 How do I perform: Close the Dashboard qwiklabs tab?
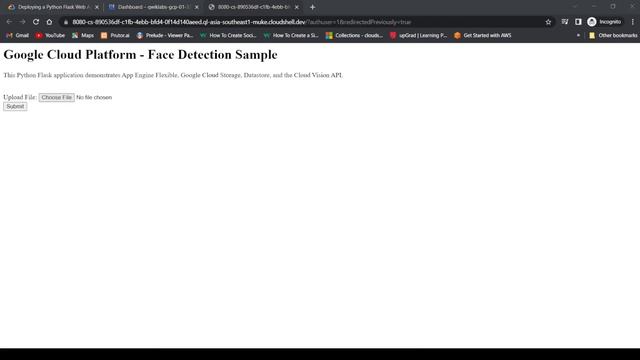tap(197, 7)
